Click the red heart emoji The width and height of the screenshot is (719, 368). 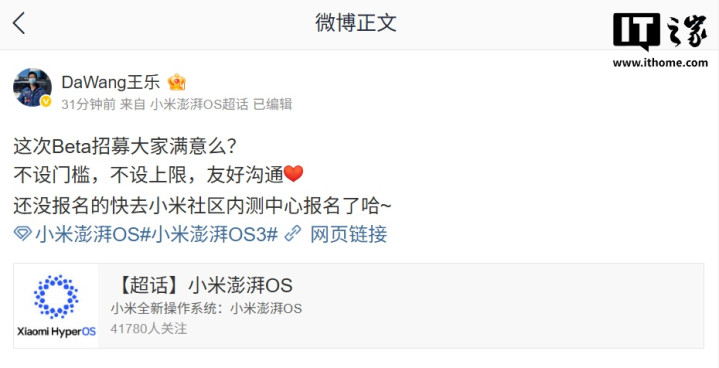coord(293,174)
